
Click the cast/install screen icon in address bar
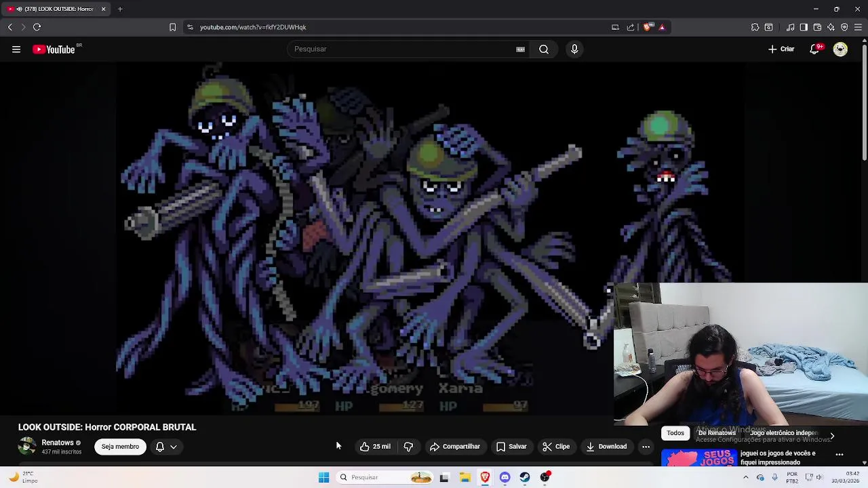(615, 27)
